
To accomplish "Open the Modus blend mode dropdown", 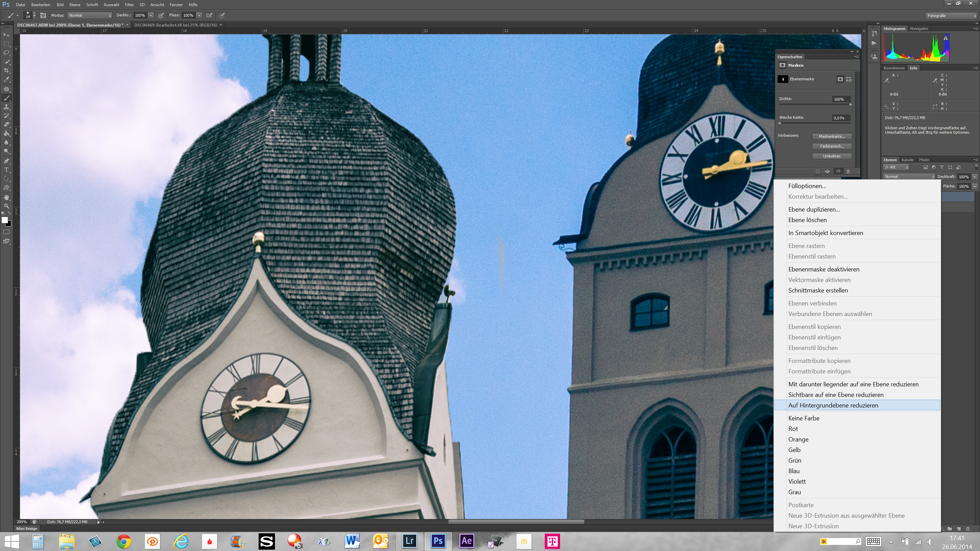I will click(x=90, y=16).
